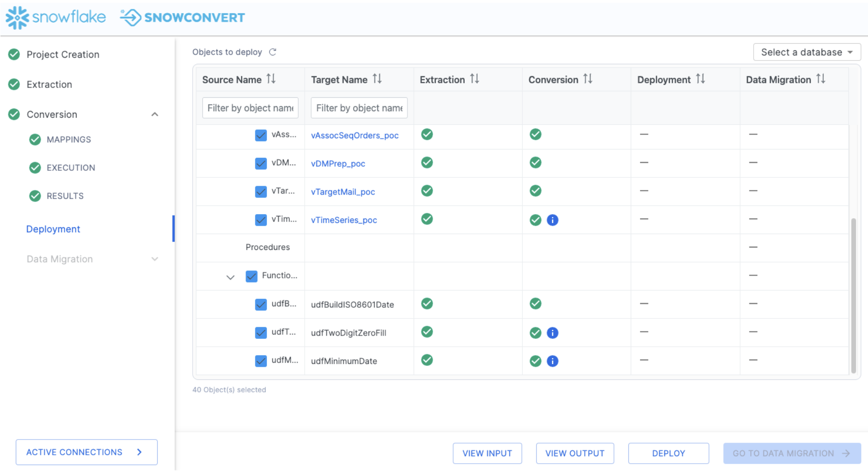This screenshot has height=472, width=868.
Task: Toggle the Functions group checkbox
Action: point(252,276)
